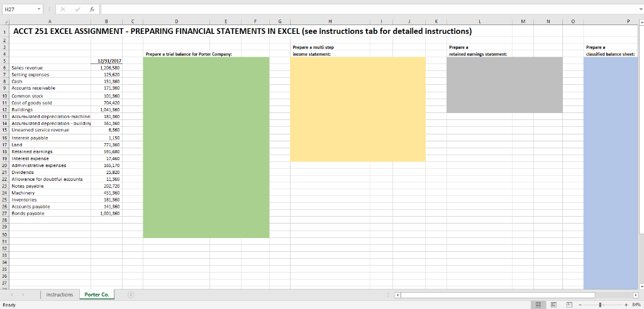Select the 'Interest payable' cell
This screenshot has width=644, height=309.
click(49, 138)
